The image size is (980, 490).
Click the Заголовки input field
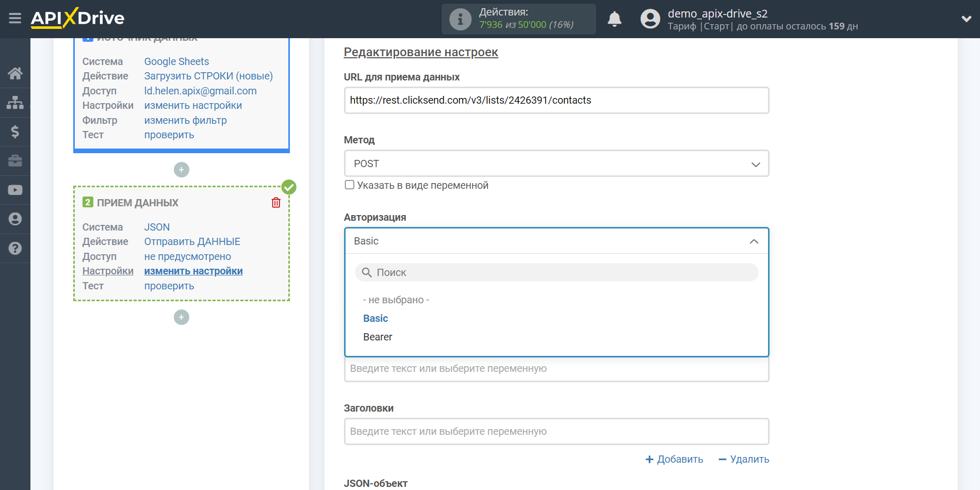557,431
